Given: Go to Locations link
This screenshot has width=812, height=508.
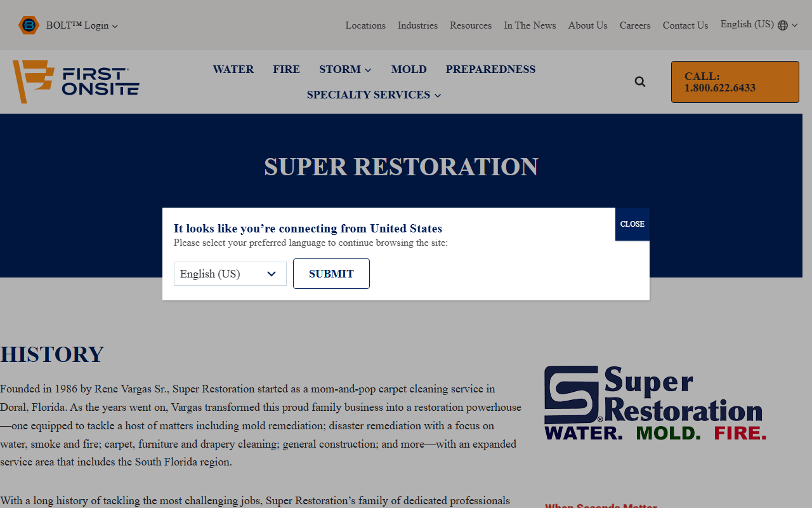Looking at the screenshot, I should 365,25.
